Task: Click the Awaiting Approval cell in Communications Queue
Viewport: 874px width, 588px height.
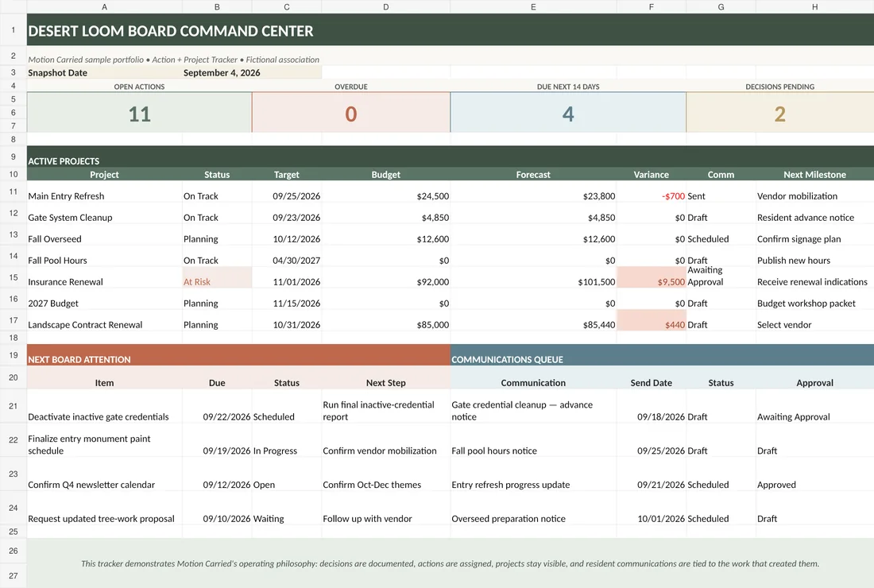Action: [814, 406]
